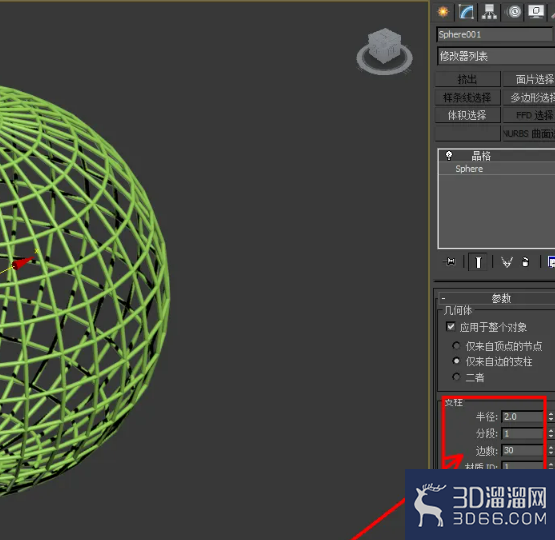Click the FFD 选择 modifier button

pos(529,115)
